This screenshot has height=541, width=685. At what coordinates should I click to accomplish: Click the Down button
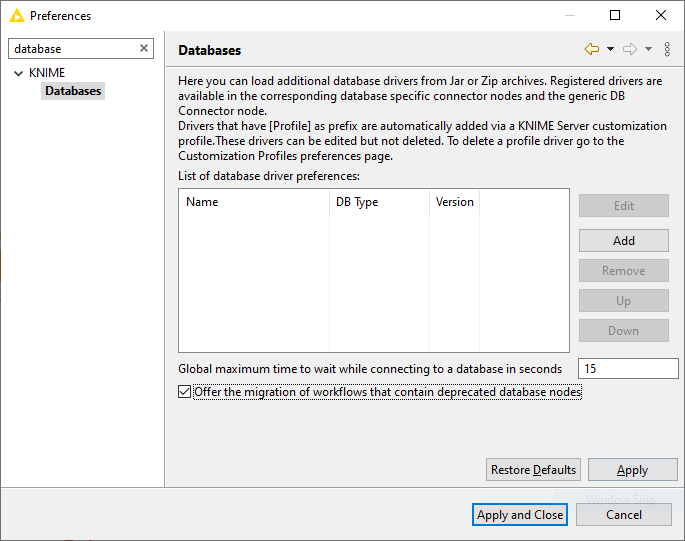coord(623,330)
